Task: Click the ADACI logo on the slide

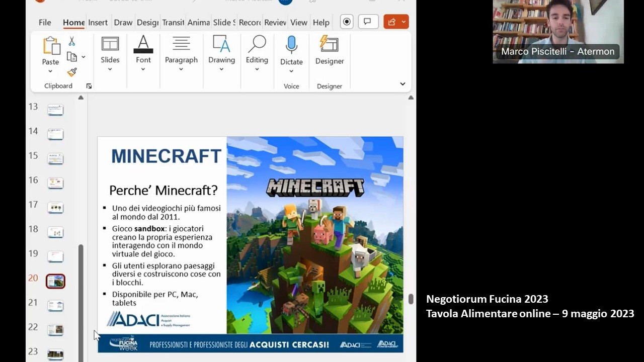Action: click(x=148, y=319)
